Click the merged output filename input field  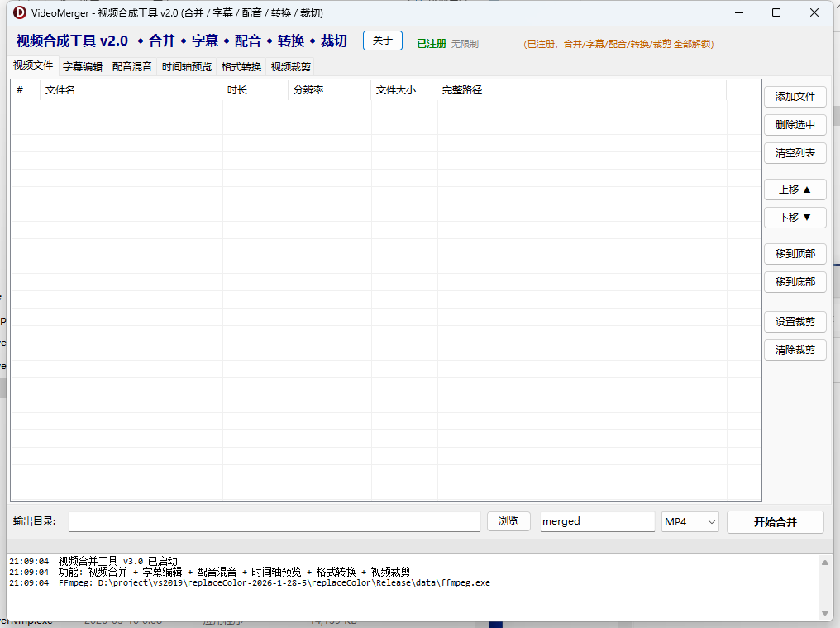click(596, 521)
